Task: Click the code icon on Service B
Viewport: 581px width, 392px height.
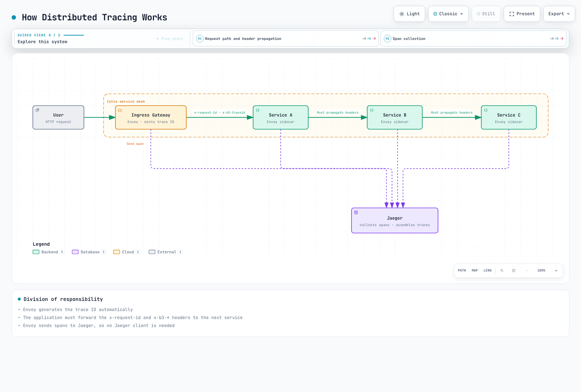Action: click(371, 110)
